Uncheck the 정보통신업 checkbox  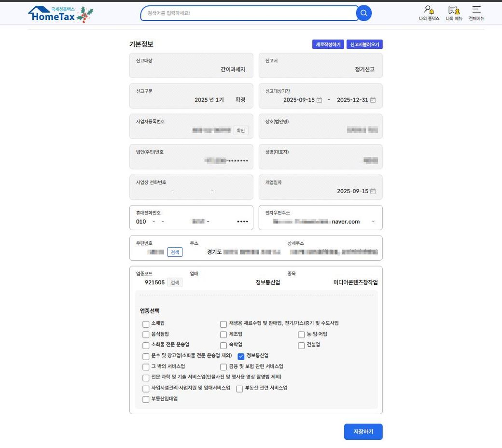(241, 357)
